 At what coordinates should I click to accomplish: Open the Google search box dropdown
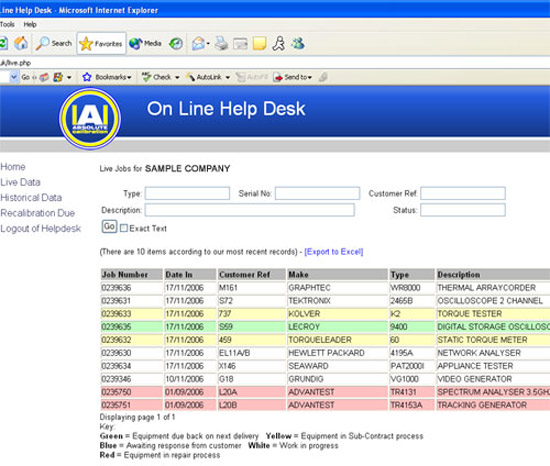(14, 77)
